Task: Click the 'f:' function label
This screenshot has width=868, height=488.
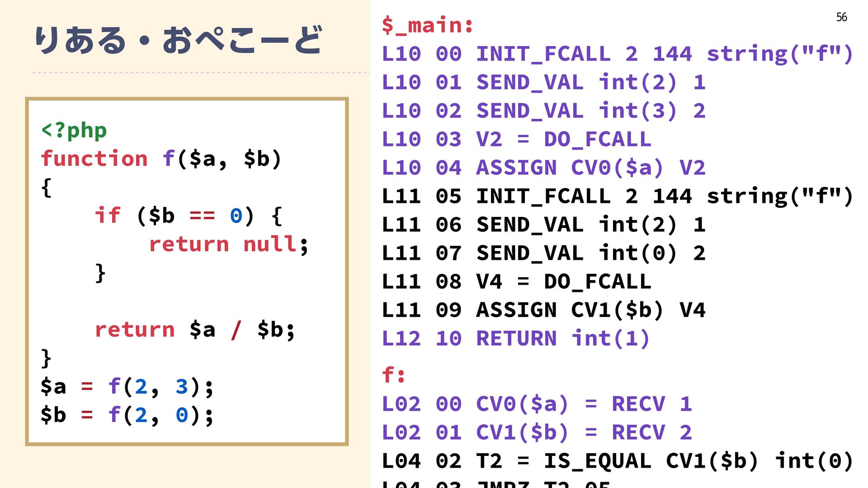Action: (394, 375)
